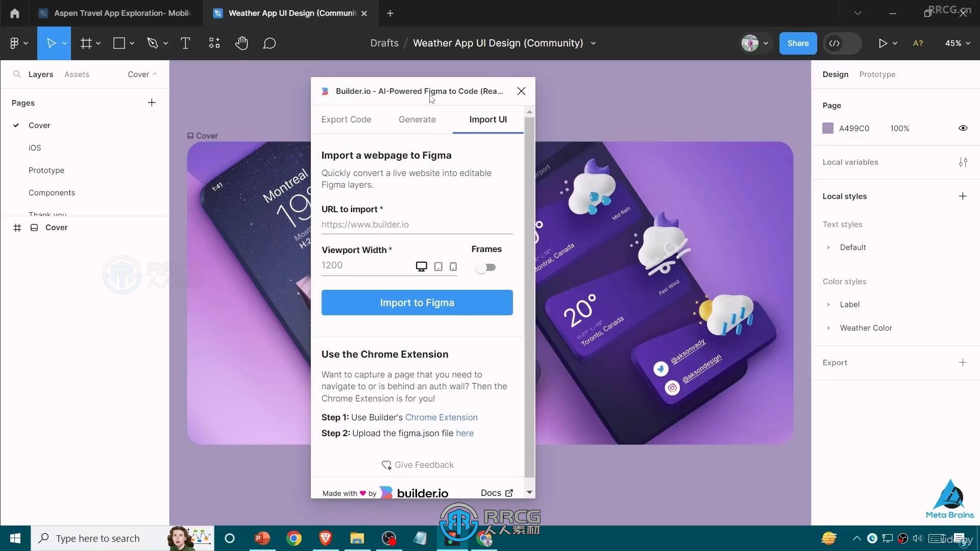Open the missing fonts A? indicator
The image size is (980, 551).
click(918, 43)
